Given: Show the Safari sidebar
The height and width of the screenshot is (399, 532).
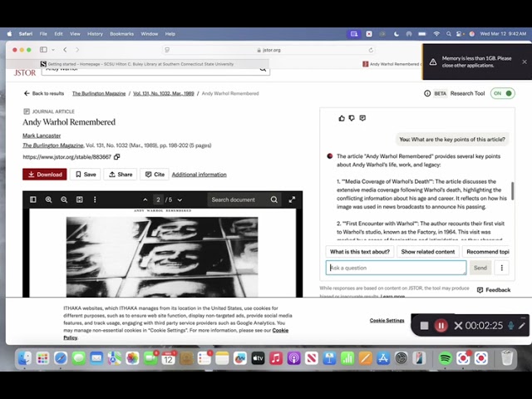Looking at the screenshot, I should click(43, 50).
